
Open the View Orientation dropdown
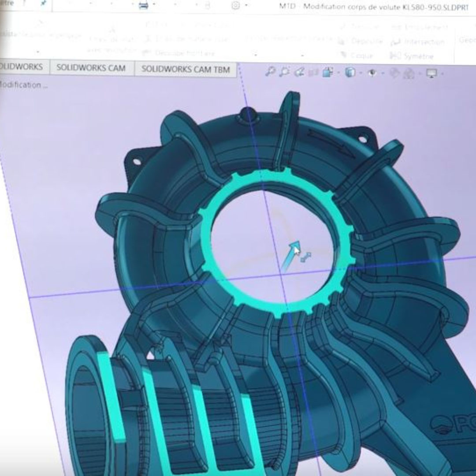coord(328,72)
